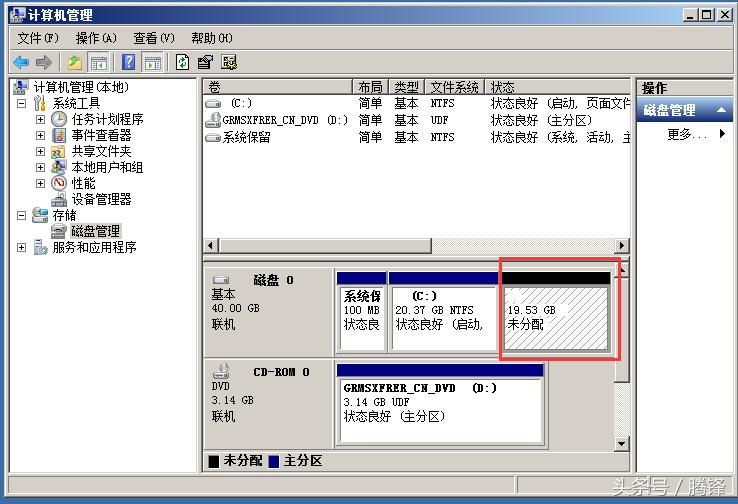Select 磁盘管理 in the tree
Screen dimensions: 738x504
point(96,231)
